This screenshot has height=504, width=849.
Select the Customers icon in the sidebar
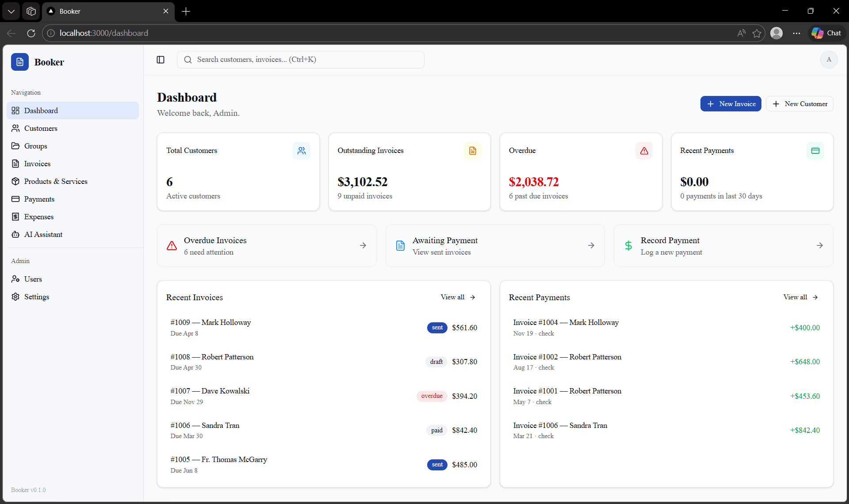tap(15, 128)
